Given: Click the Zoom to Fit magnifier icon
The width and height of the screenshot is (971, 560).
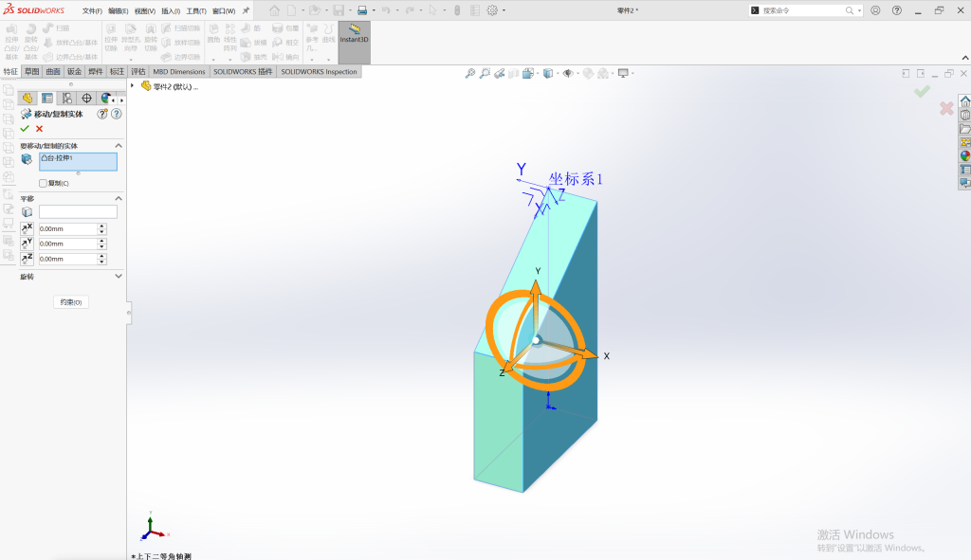Looking at the screenshot, I should pos(470,73).
